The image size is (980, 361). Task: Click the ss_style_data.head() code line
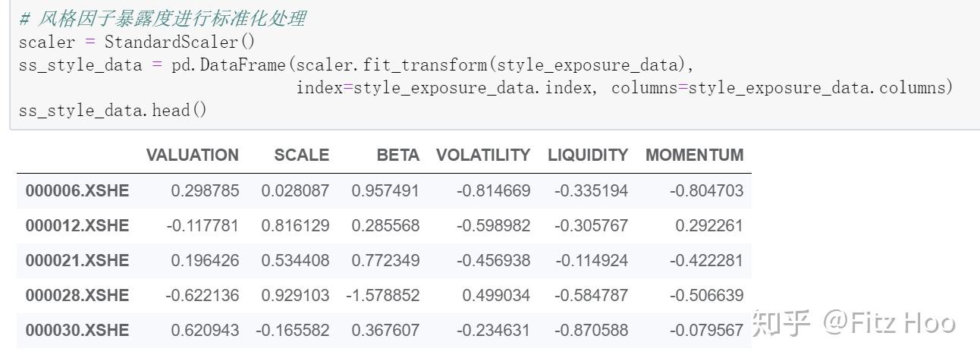[112, 110]
